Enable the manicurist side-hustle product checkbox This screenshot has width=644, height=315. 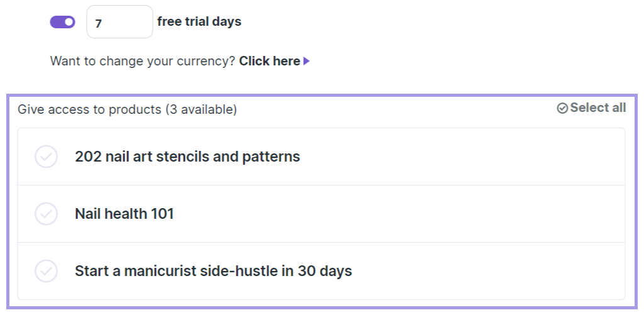point(46,271)
